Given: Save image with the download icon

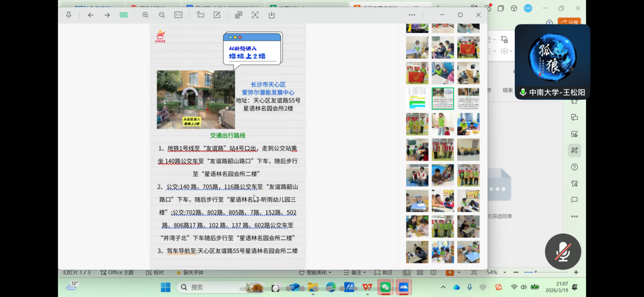Looking at the screenshot, I should [271, 15].
